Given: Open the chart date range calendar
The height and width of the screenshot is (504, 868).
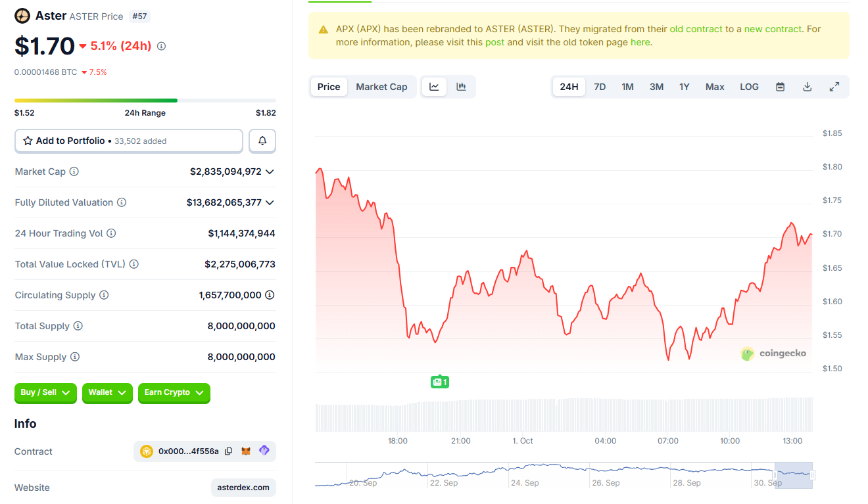Looking at the screenshot, I should pos(780,87).
